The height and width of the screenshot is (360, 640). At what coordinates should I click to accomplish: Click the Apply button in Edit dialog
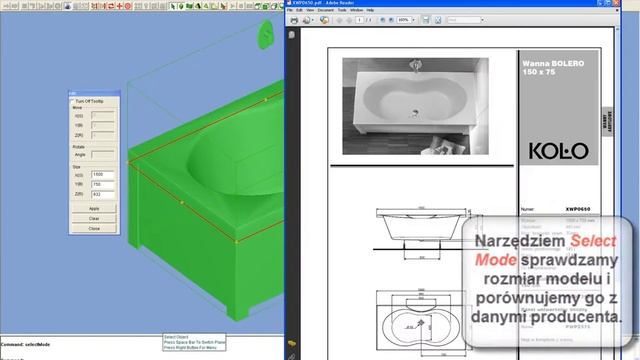coord(94,209)
